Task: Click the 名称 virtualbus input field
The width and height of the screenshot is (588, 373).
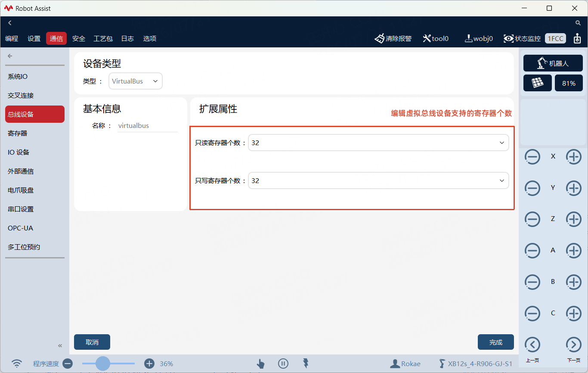Action: tap(148, 126)
